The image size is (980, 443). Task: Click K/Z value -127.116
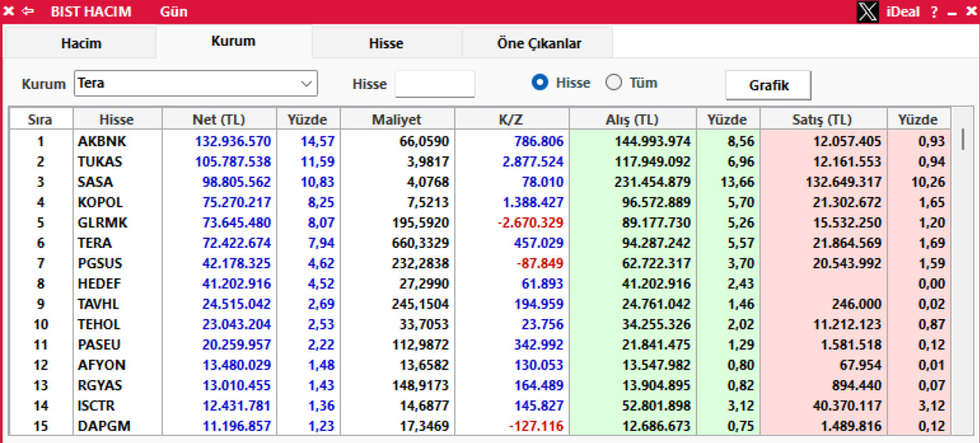click(x=536, y=426)
